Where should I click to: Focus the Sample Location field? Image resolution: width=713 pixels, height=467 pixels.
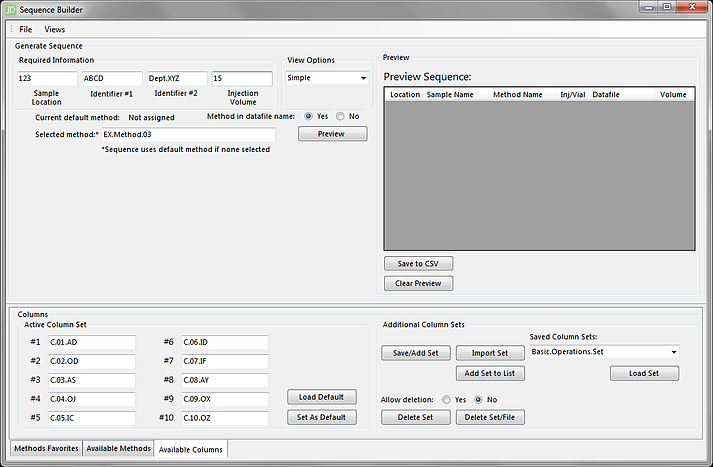[47, 78]
